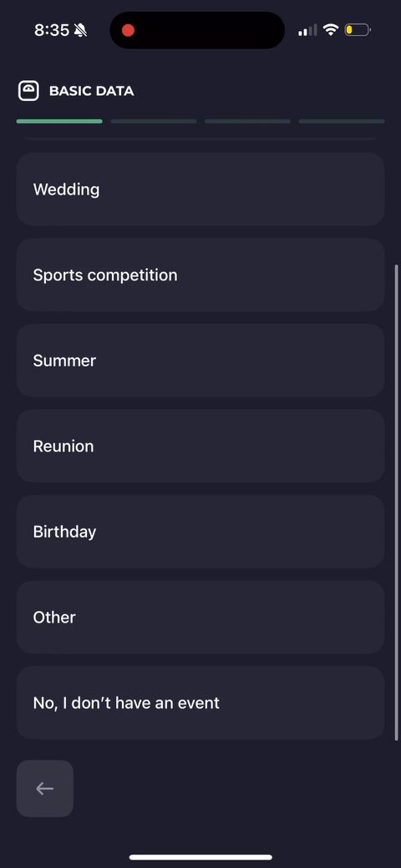The width and height of the screenshot is (401, 868).
Task: Choose Birthday as the event
Action: 200,532
